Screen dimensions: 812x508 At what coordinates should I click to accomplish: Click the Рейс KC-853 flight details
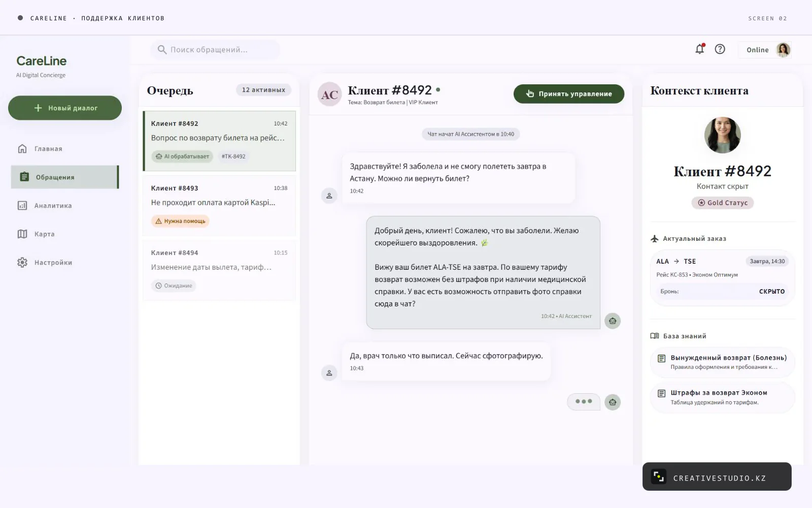coord(697,275)
